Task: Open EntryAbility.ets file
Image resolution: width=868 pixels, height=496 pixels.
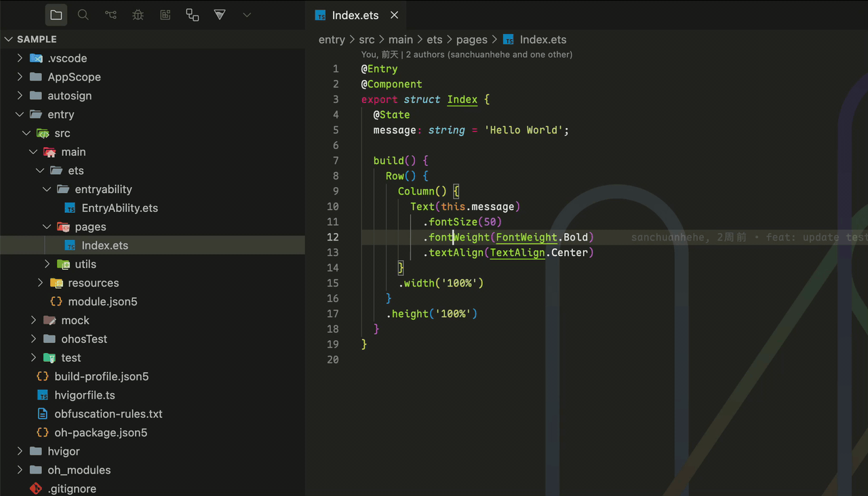Action: click(x=119, y=208)
